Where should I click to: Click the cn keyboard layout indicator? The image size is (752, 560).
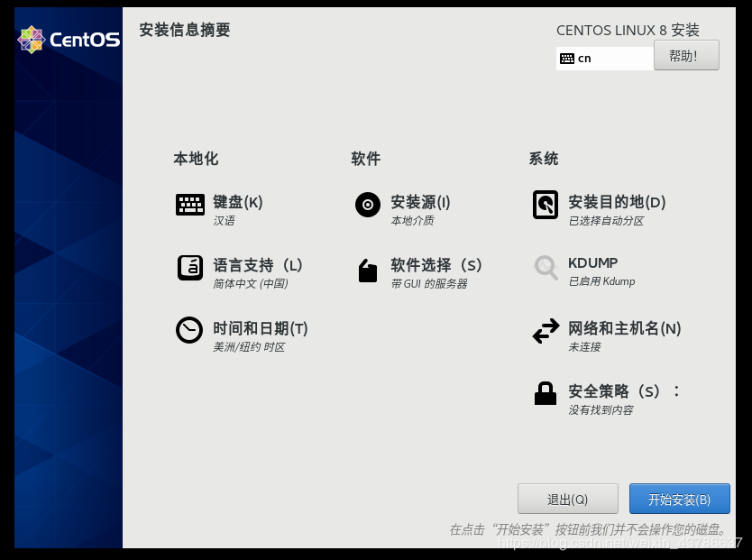(605, 59)
